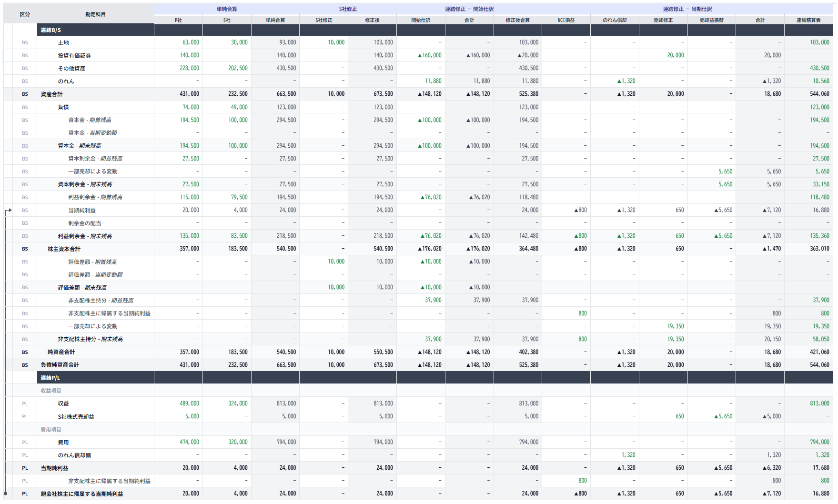
Task: Click the 連結精算表 column header
Action: tap(808, 20)
